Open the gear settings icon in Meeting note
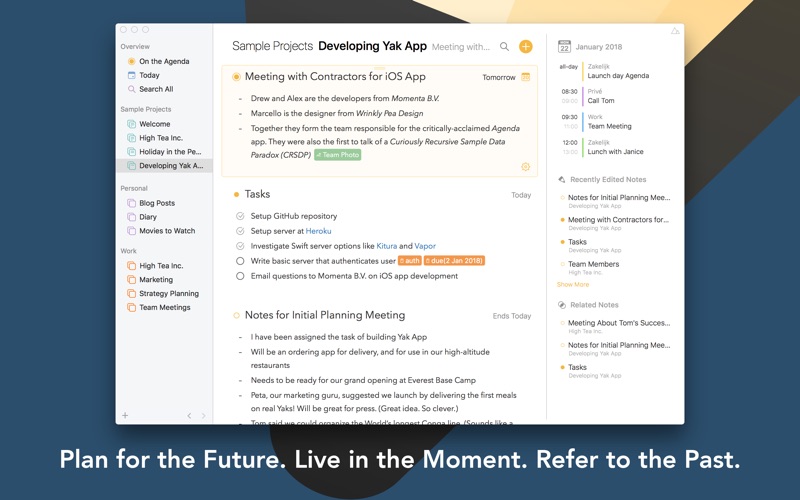Image resolution: width=800 pixels, height=500 pixels. [x=526, y=167]
